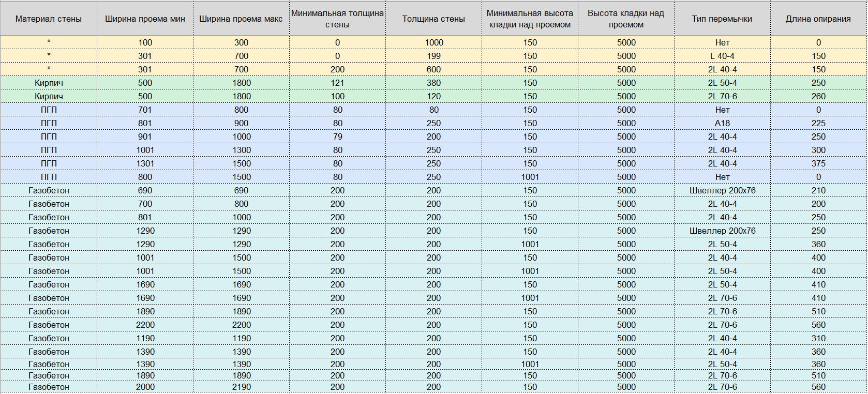Image resolution: width=868 pixels, height=394 pixels.
Task: Click the 'Материал стены' column header
Action: 49,19
